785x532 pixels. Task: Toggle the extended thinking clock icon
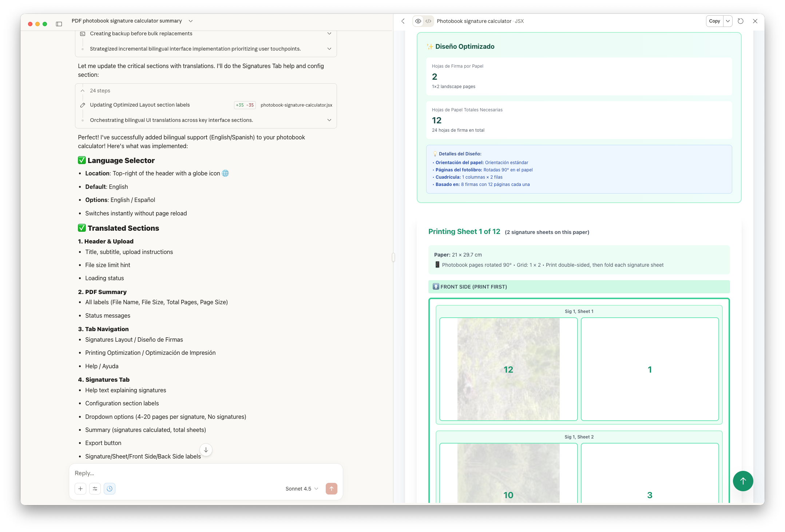110,489
